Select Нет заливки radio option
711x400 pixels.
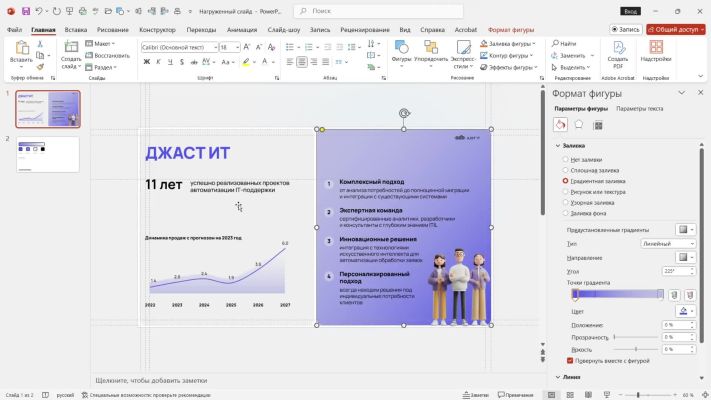tap(565, 159)
